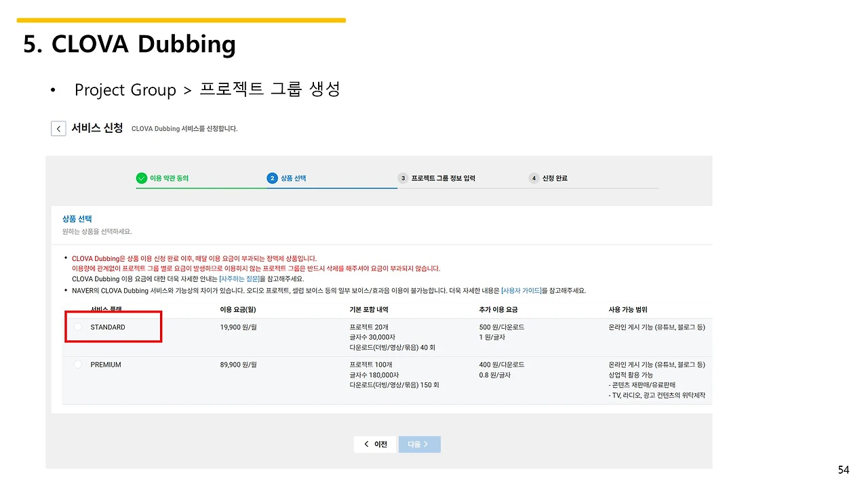Click the 원하는 상품을 선택하세요 hint text
This screenshot has width=868, height=488.
[97, 231]
